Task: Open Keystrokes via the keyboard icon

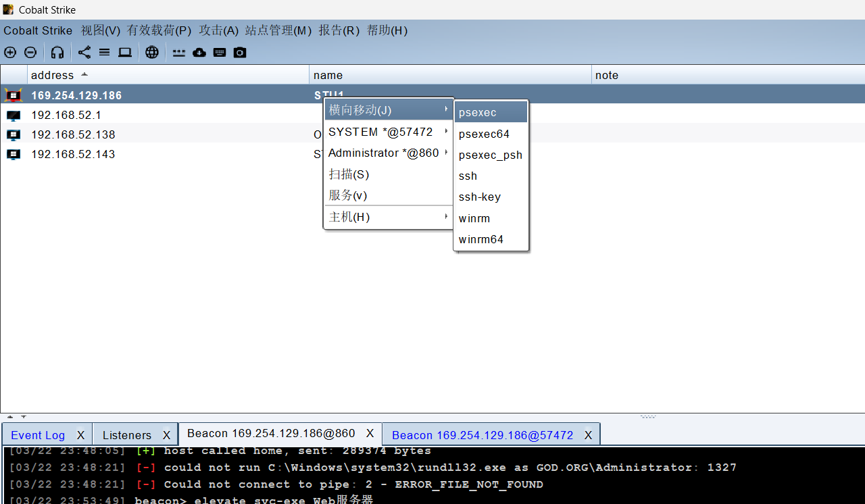Action: (x=220, y=52)
